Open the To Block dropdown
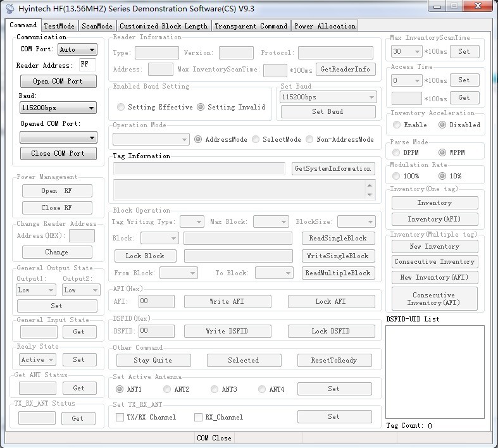The image size is (498, 448). (x=274, y=273)
